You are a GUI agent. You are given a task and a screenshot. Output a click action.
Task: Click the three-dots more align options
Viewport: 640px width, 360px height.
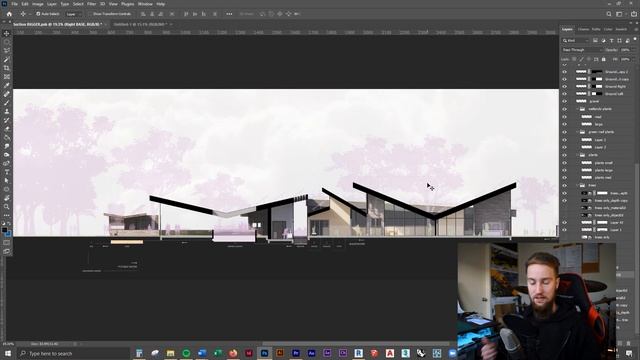point(229,14)
